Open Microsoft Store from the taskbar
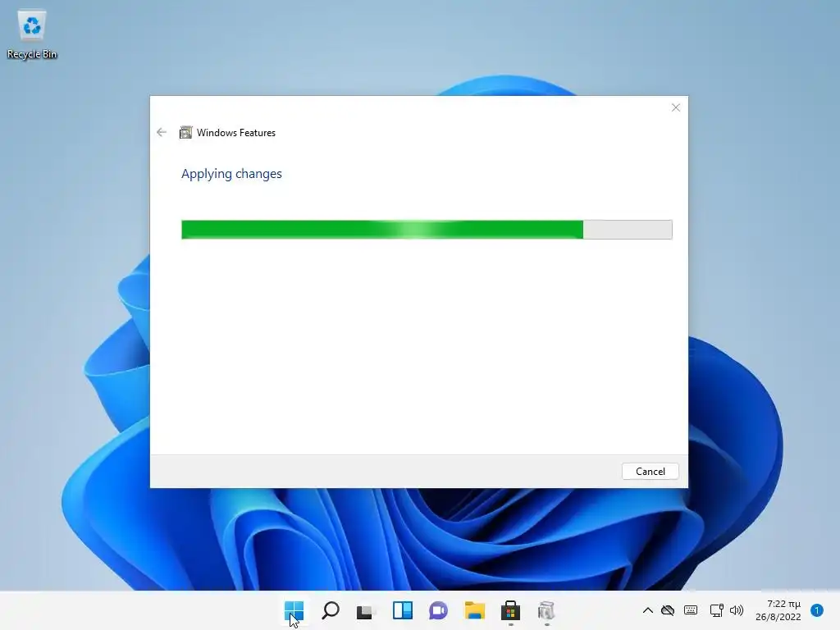The height and width of the screenshot is (630, 840). point(510,610)
